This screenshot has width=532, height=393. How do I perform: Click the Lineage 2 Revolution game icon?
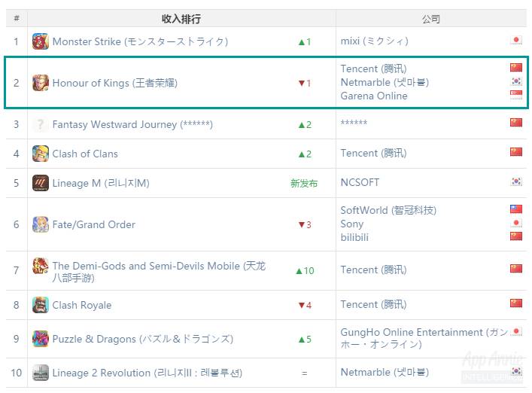click(x=41, y=373)
